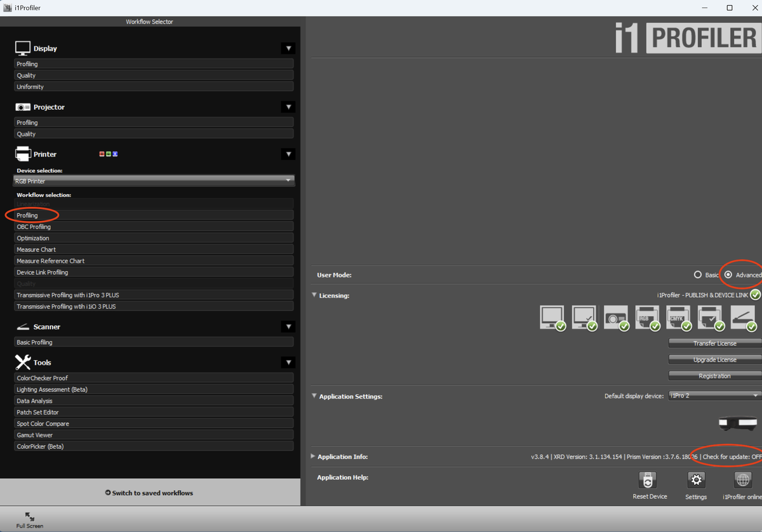The image size is (762, 532).
Task: Click the projector license icon
Action: click(x=615, y=317)
